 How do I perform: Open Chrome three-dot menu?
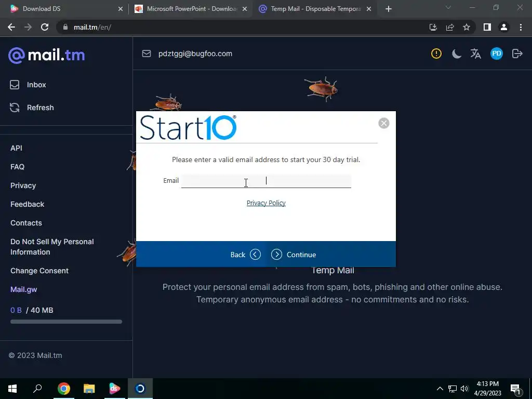tap(521, 27)
